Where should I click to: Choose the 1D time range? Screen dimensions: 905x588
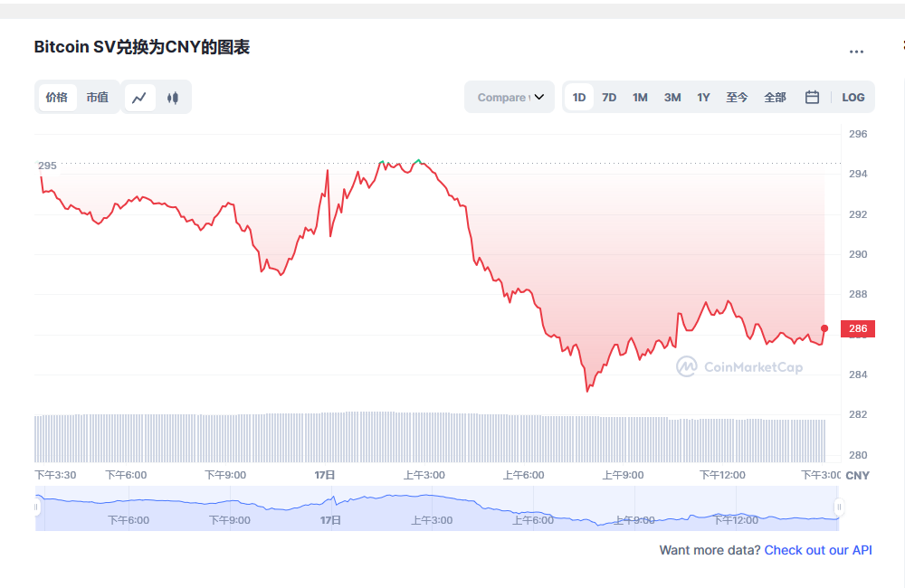579,97
